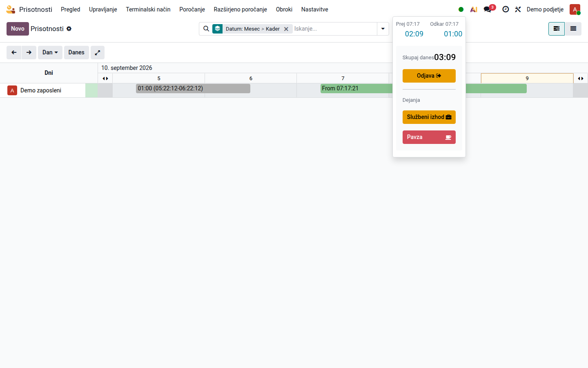Open the Obroki menu
Screen dimensions: 588x368
284,9
